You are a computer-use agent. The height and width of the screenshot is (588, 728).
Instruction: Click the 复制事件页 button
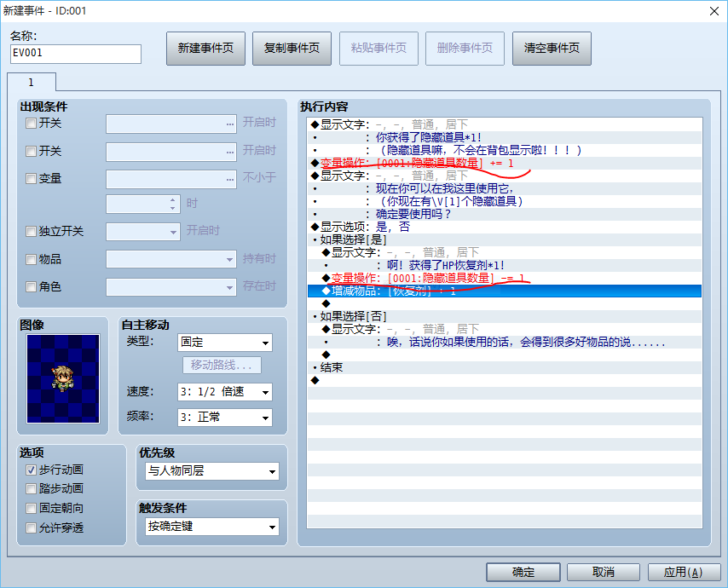click(x=292, y=49)
